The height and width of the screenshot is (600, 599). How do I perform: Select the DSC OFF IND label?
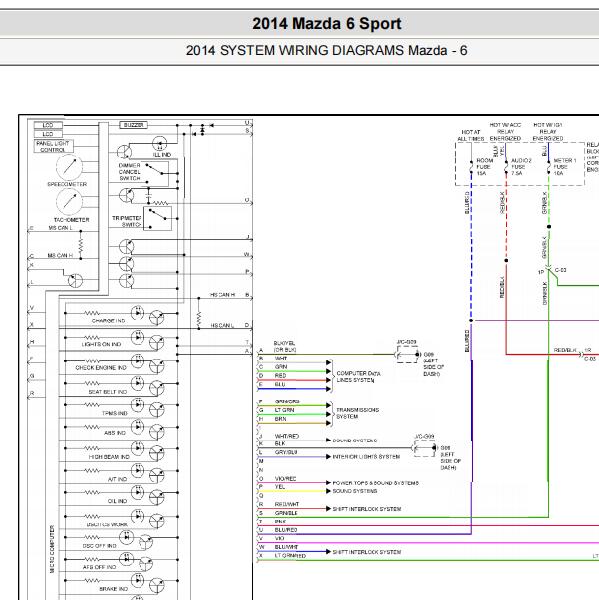pyautogui.click(x=100, y=546)
